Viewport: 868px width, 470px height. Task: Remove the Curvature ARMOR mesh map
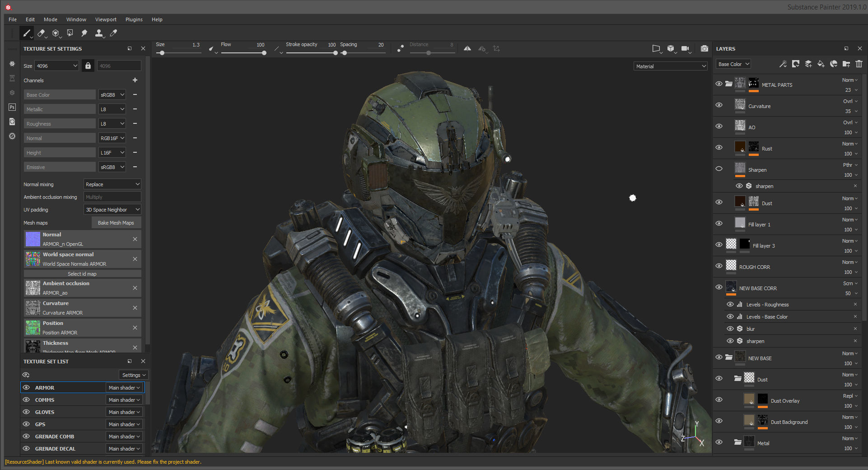click(135, 308)
